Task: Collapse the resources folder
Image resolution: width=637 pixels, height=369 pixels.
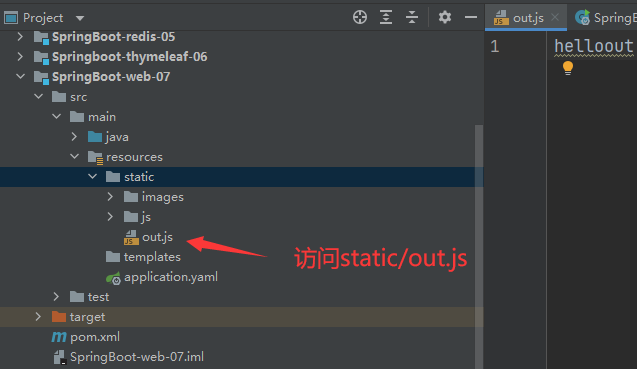Action: click(x=74, y=156)
